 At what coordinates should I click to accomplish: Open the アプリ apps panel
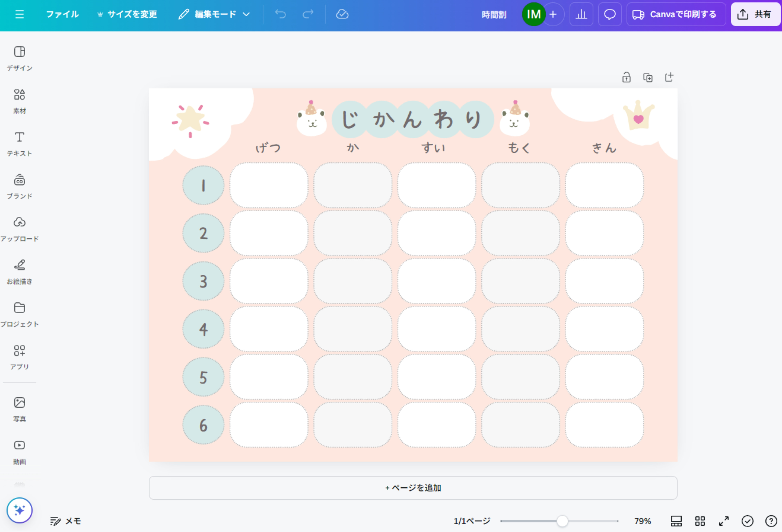[x=20, y=357]
